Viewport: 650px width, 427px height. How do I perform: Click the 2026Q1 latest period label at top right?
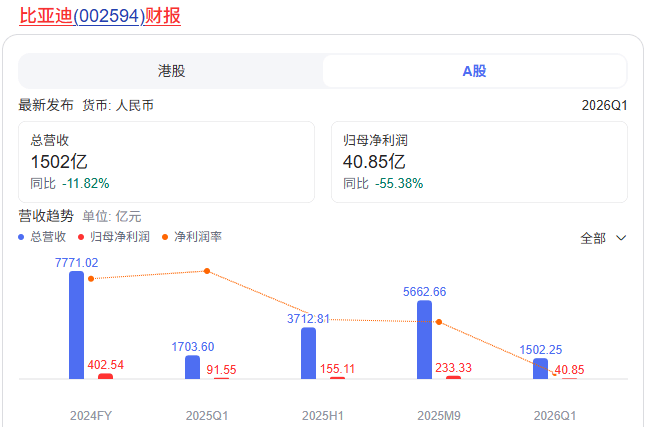point(604,105)
